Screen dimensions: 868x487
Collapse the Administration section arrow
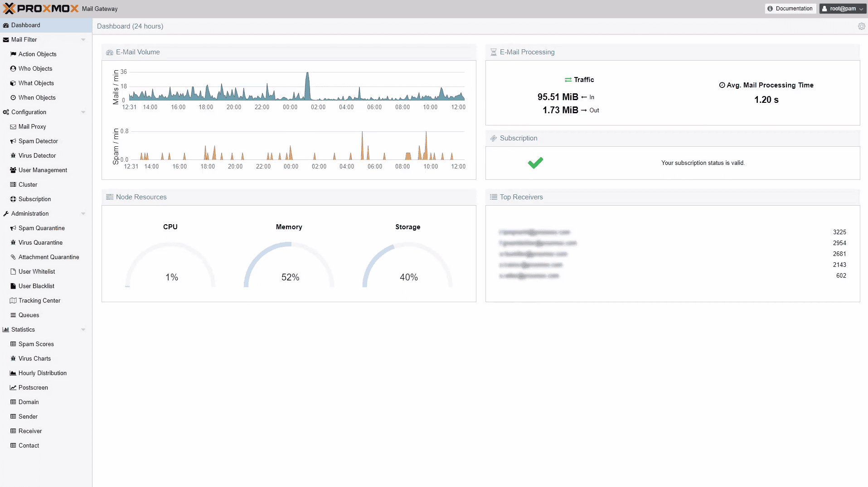click(83, 213)
